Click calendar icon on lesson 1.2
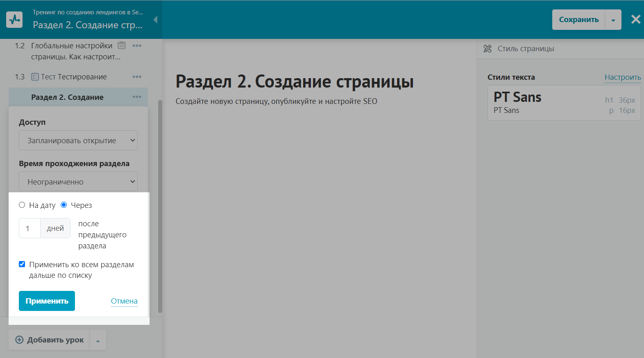644x358 pixels. [x=122, y=45]
